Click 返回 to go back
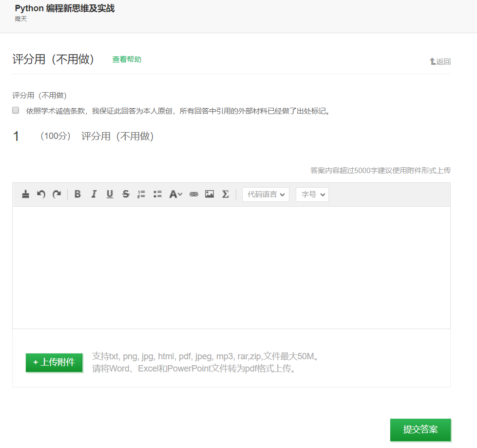This screenshot has width=477, height=448. [440, 61]
